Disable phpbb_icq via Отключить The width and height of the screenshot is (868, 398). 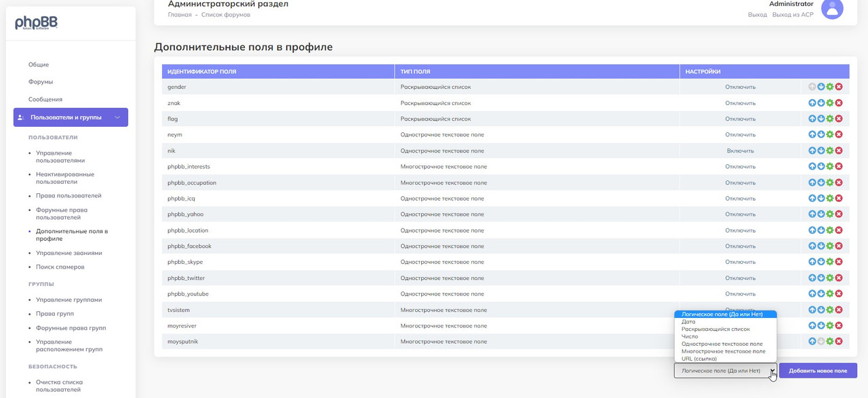click(740, 199)
